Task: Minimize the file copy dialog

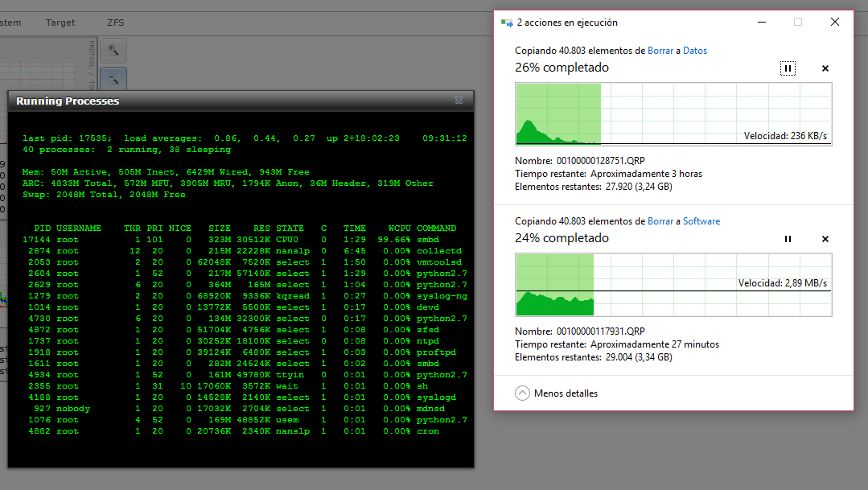Action: (761, 23)
